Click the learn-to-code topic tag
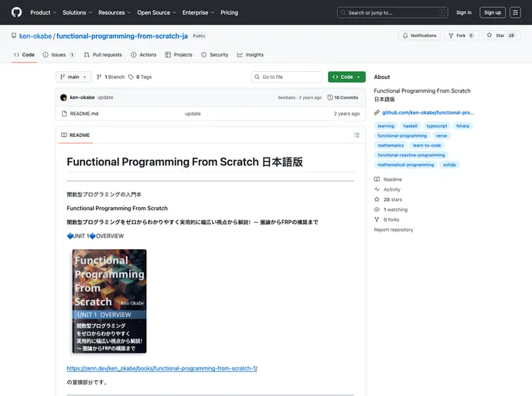 pos(427,145)
